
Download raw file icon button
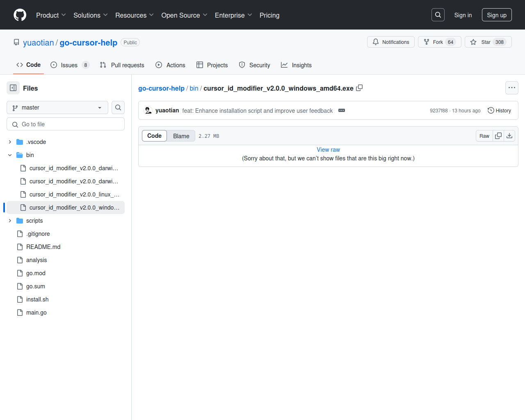point(509,136)
